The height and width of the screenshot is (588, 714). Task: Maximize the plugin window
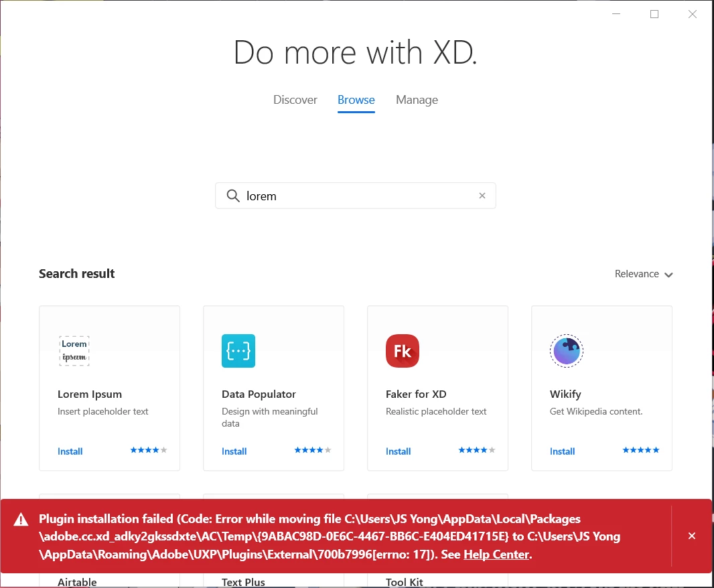click(x=654, y=14)
